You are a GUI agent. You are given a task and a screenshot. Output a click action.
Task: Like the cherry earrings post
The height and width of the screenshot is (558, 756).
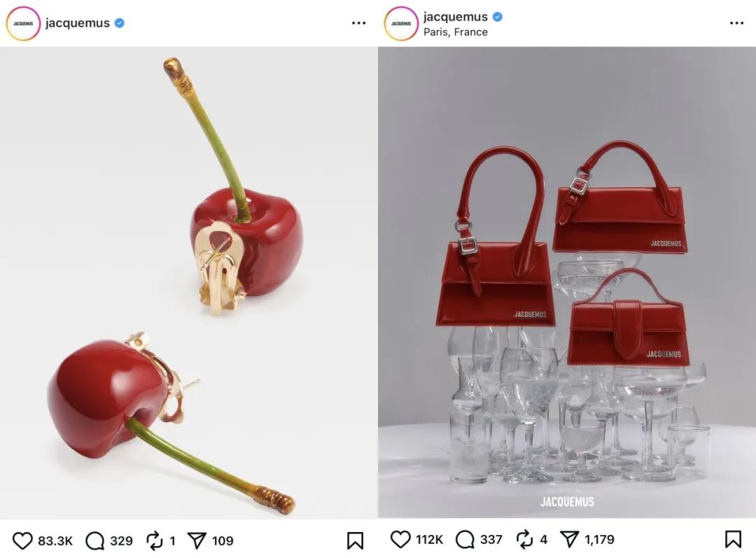(x=22, y=540)
